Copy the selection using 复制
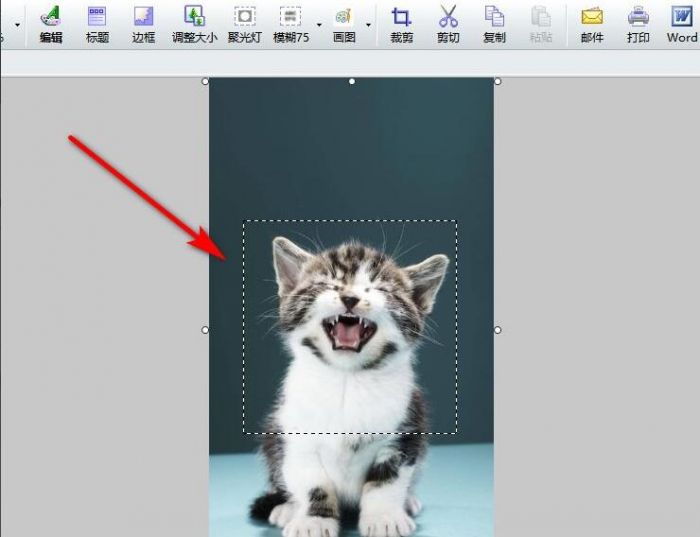 tap(494, 23)
